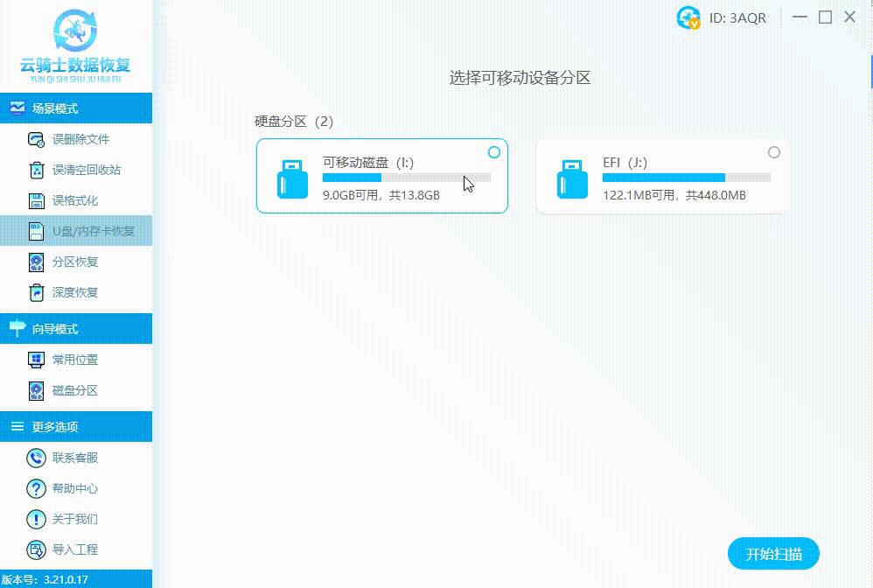Open the Disk Partition (磁盘分区) menu item
Viewport: 873px width, 588px height.
36,390
